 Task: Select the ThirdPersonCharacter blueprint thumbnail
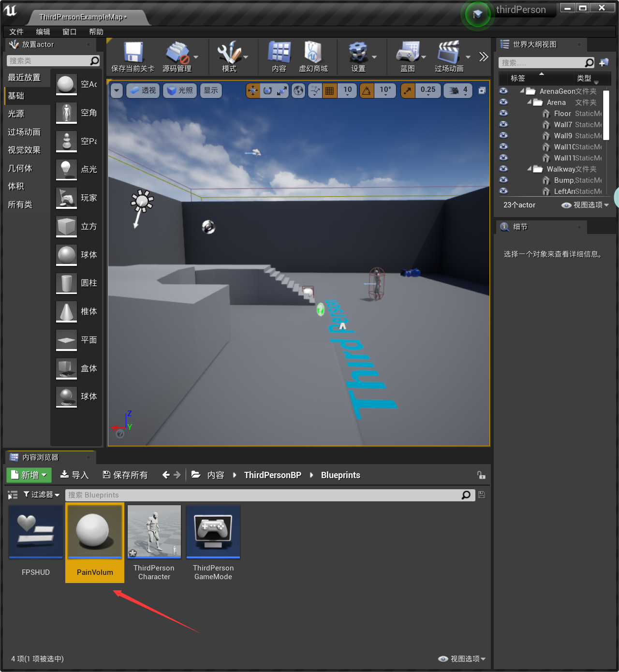[x=154, y=532]
